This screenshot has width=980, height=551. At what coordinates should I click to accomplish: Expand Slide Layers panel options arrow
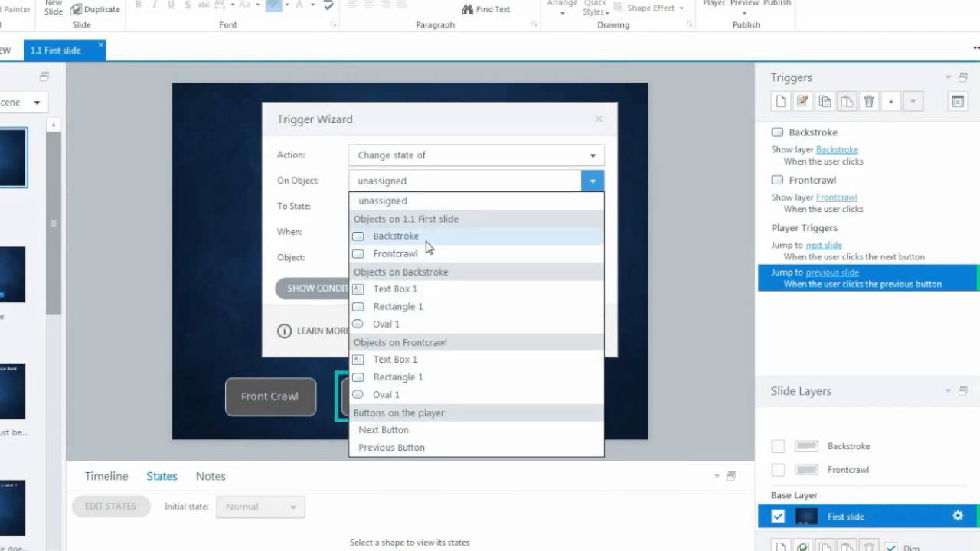[949, 391]
